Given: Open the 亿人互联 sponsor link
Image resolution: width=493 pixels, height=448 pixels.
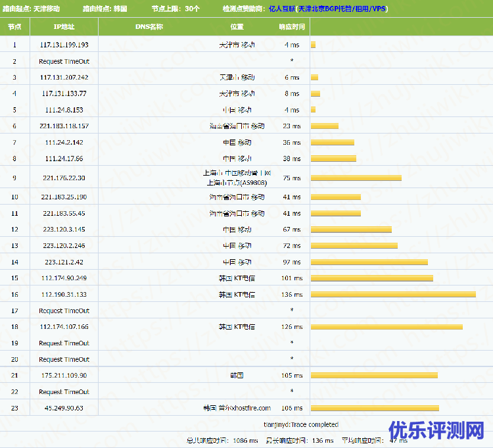Looking at the screenshot, I should click(x=282, y=9).
